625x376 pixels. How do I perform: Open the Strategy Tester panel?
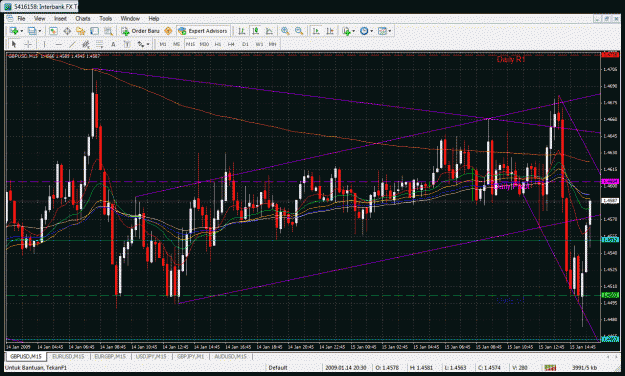click(108, 31)
